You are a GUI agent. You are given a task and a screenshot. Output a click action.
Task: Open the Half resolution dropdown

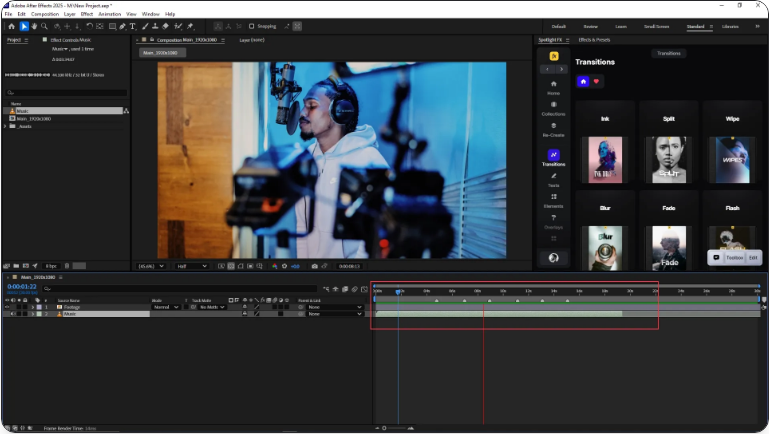190,266
